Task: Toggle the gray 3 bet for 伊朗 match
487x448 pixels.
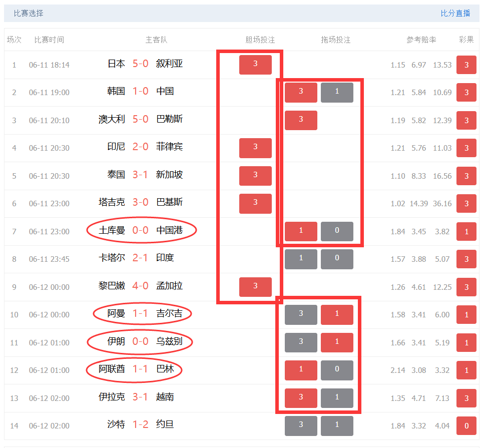Action: click(301, 342)
